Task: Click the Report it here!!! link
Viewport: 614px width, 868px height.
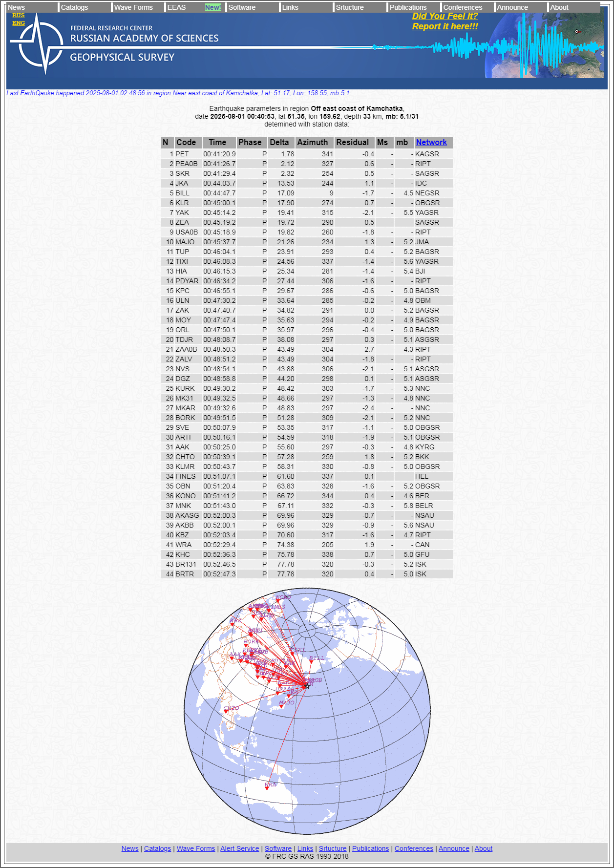Action: pyautogui.click(x=445, y=26)
